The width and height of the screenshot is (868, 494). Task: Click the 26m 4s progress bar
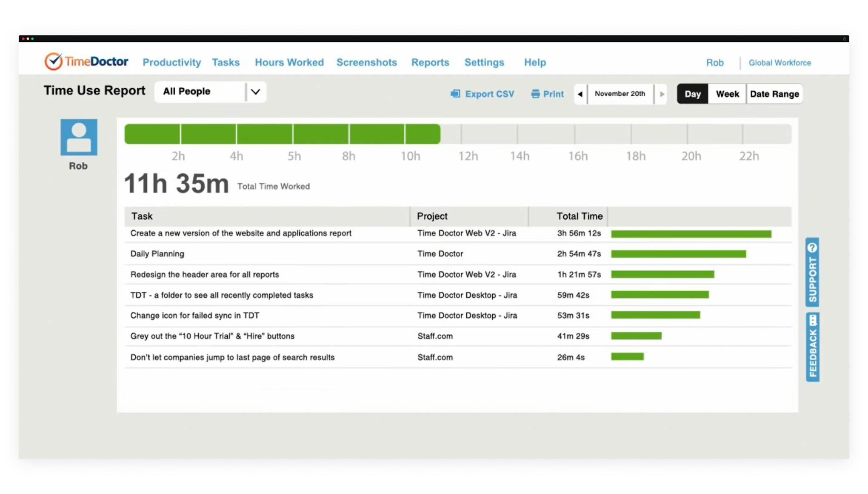[x=627, y=356]
